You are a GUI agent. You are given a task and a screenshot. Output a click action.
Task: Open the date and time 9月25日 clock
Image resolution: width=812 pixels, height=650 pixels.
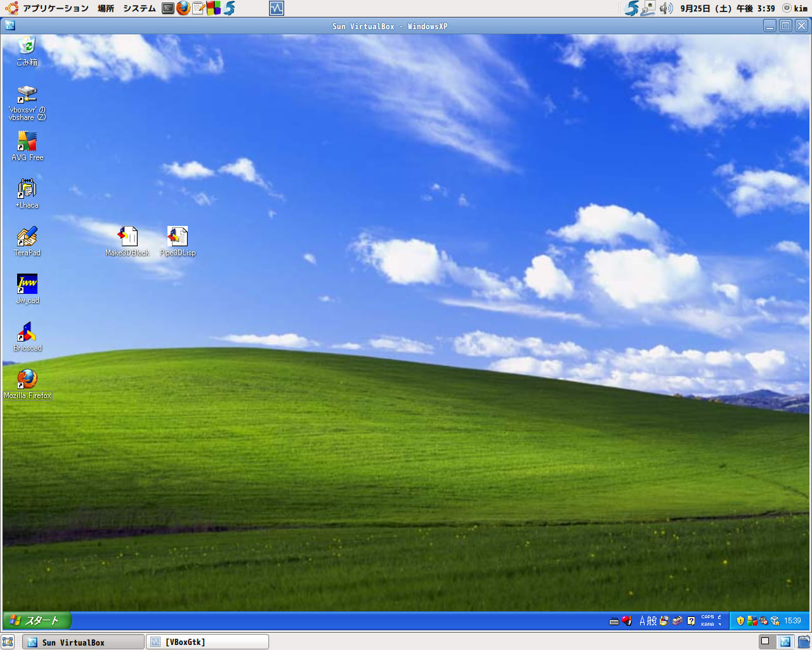tap(728, 8)
